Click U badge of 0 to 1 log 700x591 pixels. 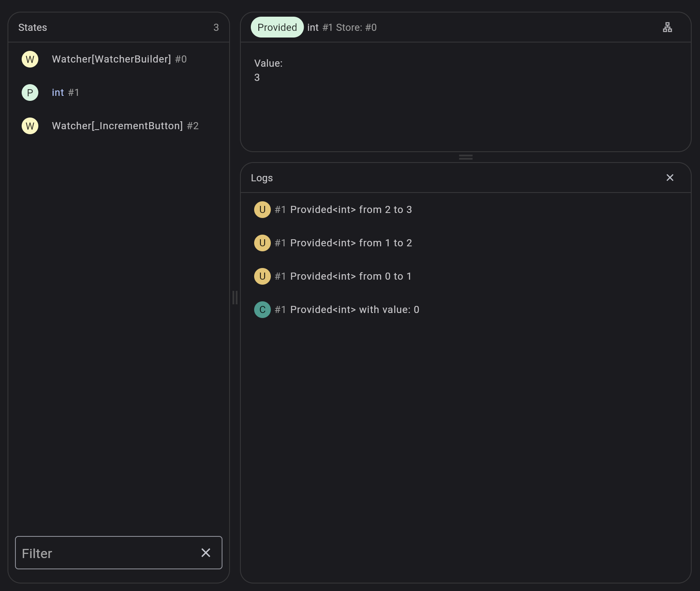[262, 276]
